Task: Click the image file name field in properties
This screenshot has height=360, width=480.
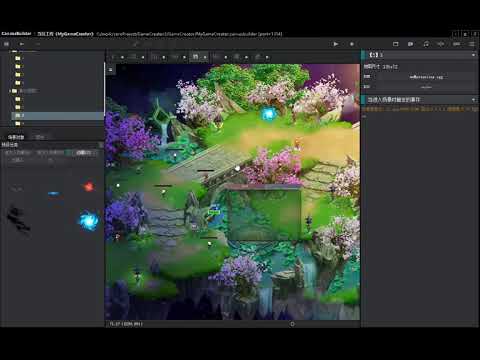Action: coord(426,77)
